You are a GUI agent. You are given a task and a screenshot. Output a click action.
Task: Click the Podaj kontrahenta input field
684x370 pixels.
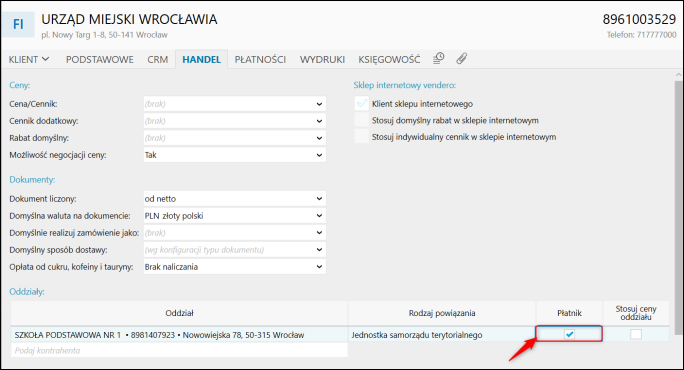tap(179, 350)
